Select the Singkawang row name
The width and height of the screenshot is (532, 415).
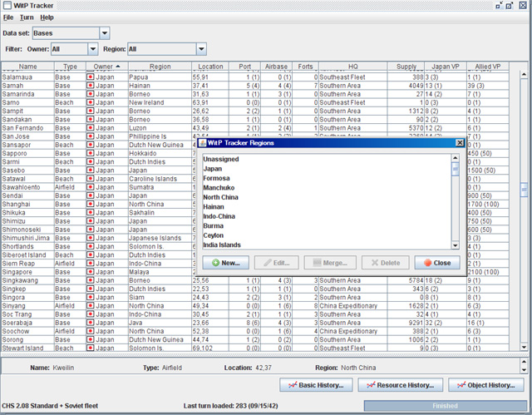pyautogui.click(x=20, y=280)
